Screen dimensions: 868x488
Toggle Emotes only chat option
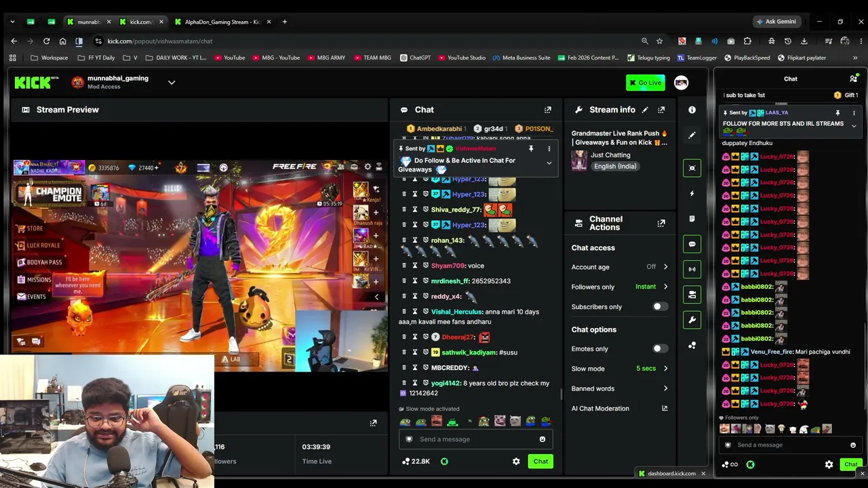pos(660,349)
